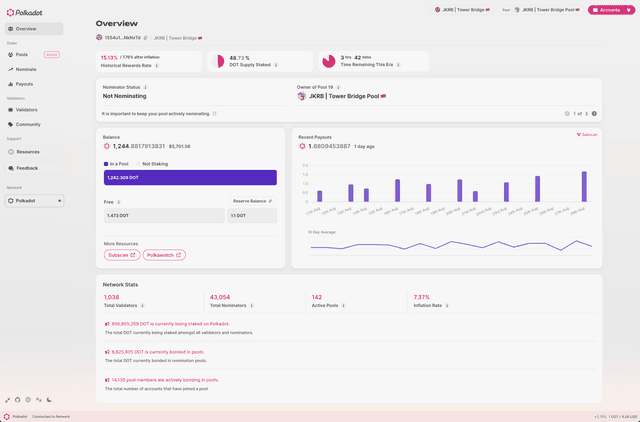640x422 pixels.
Task: Click the 1 DOT price in status bar
Action: (x=622, y=417)
